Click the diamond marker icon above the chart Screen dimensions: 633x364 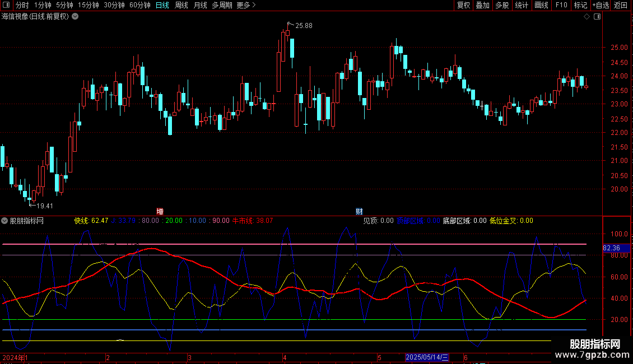(587, 17)
